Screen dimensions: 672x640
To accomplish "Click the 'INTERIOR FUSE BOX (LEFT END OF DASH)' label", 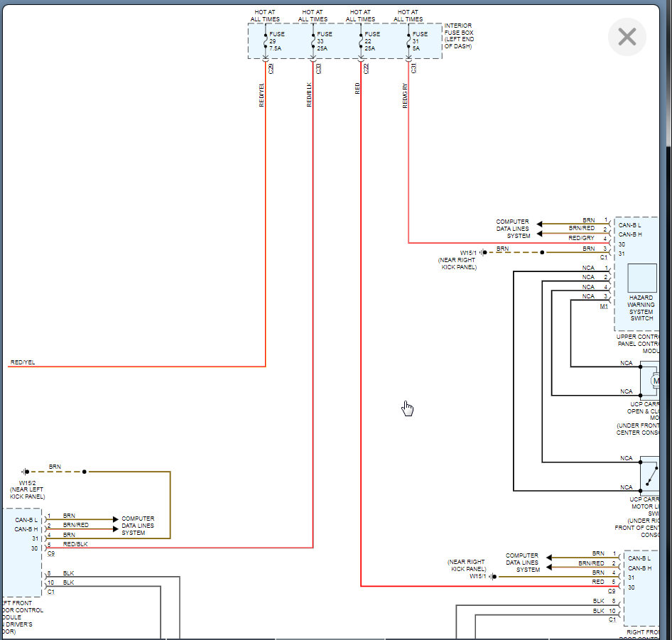I will (459, 36).
